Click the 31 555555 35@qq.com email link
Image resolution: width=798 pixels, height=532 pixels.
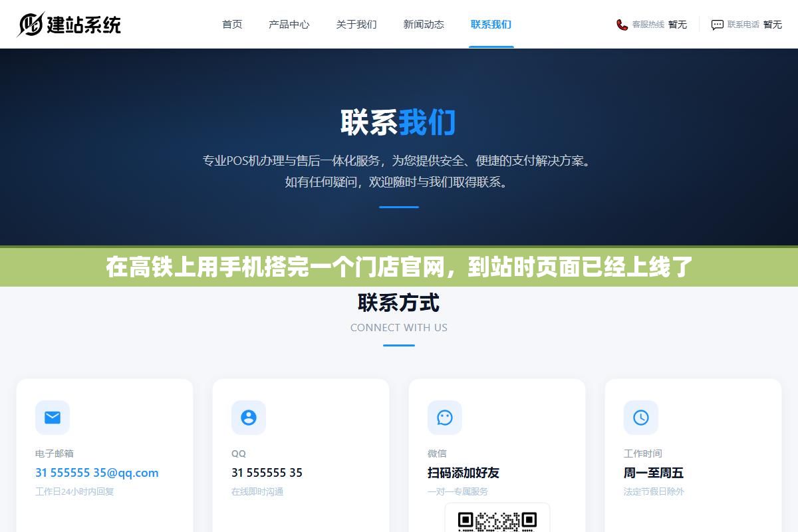(x=97, y=473)
